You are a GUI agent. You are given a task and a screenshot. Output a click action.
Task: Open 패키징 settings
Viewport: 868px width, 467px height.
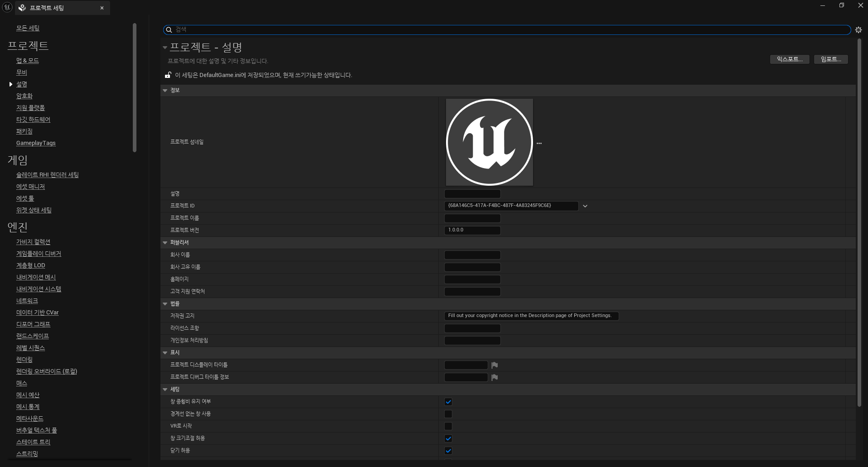coord(24,131)
